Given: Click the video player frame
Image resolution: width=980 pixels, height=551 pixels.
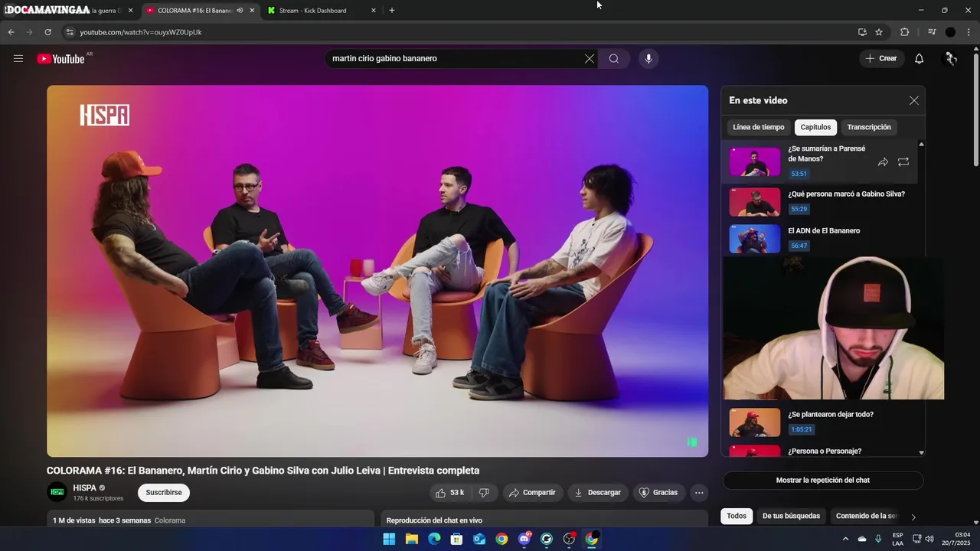Looking at the screenshot, I should point(377,271).
